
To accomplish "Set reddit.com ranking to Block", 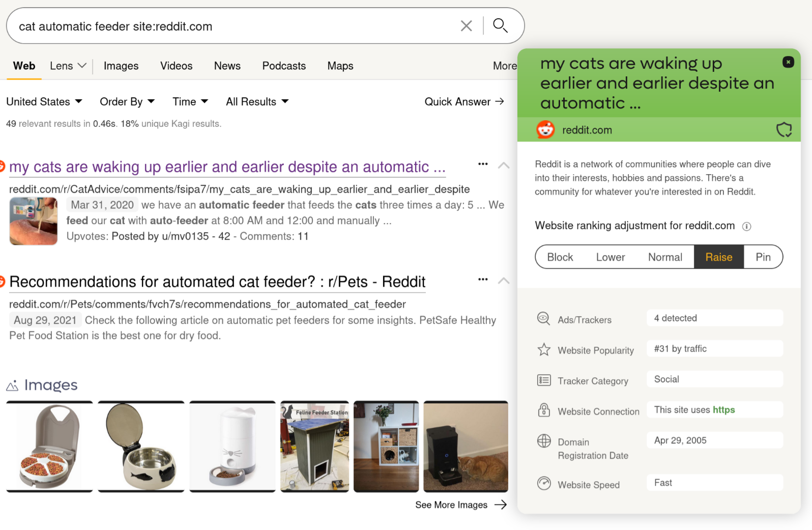I will click(560, 257).
